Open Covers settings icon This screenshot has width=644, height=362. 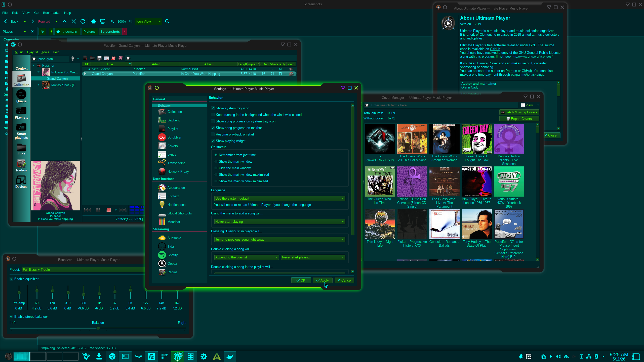[x=162, y=146]
